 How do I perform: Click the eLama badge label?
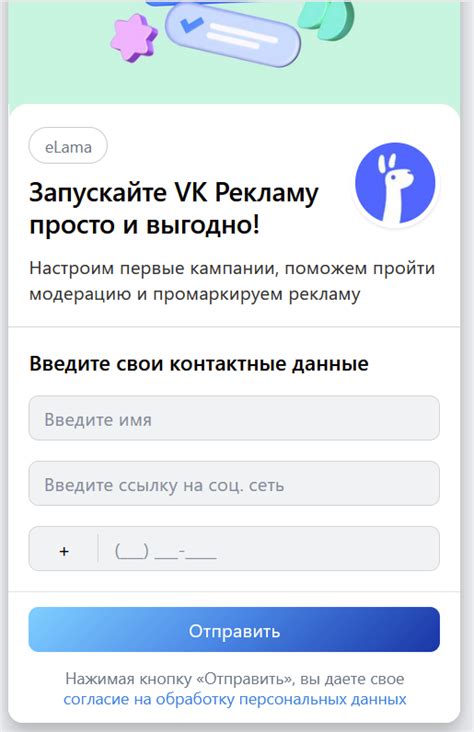68,147
